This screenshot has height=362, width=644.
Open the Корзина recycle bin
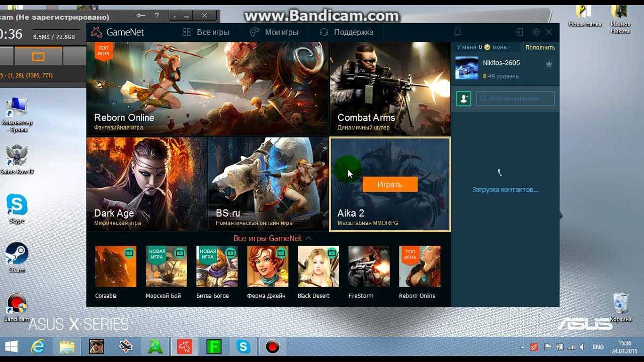pos(621,308)
